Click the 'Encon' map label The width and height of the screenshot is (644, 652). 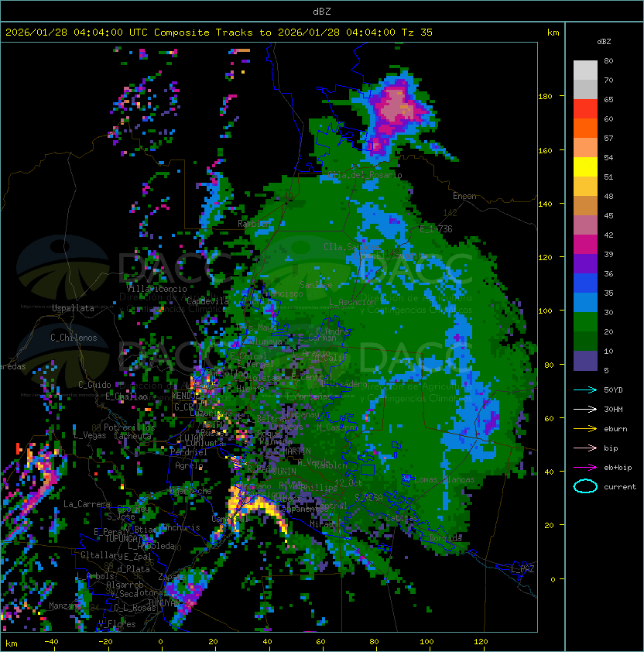[464, 196]
